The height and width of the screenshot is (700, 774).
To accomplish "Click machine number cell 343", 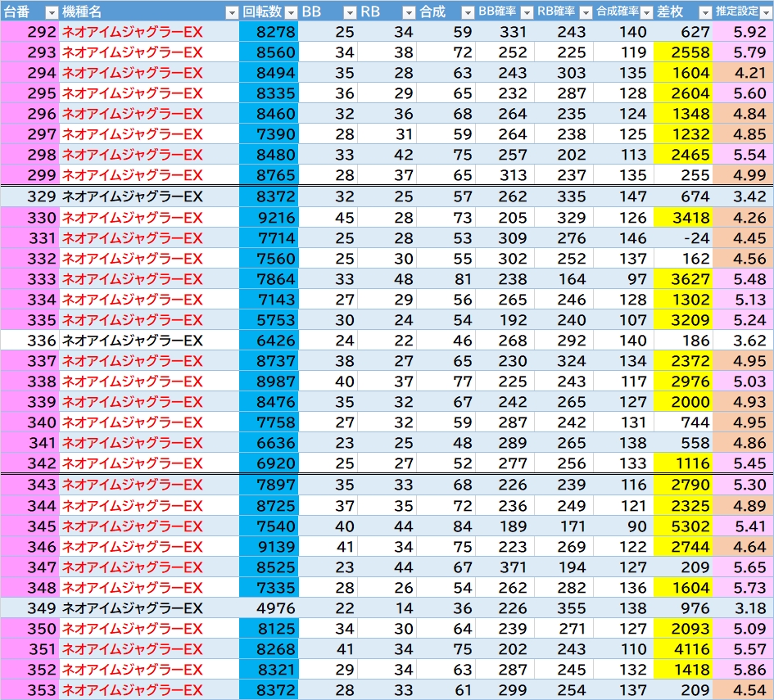I will point(30,485).
